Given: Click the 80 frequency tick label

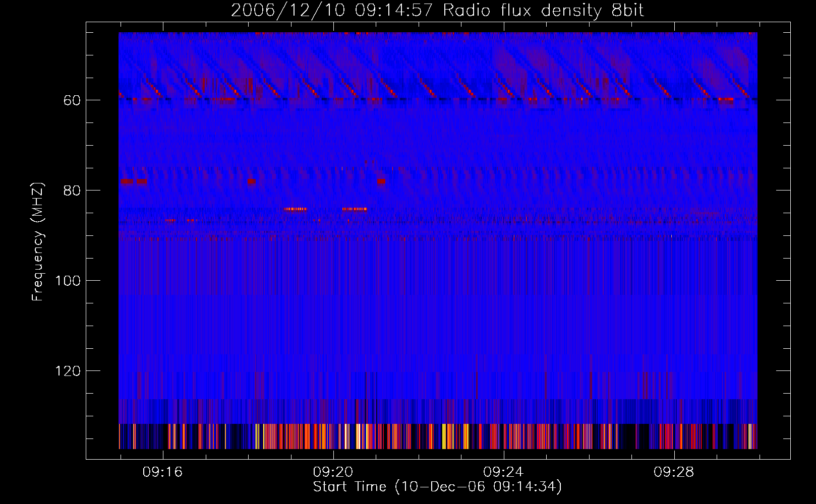Looking at the screenshot, I should [72, 191].
